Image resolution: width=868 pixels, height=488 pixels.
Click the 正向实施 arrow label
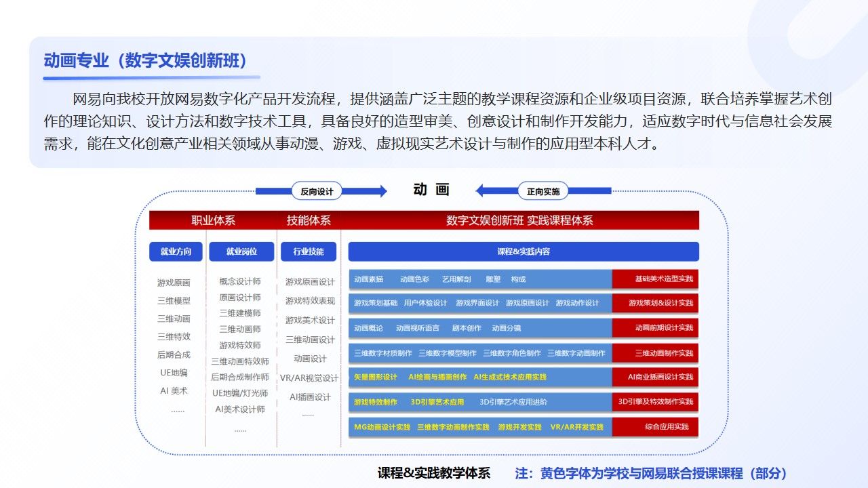tap(543, 191)
